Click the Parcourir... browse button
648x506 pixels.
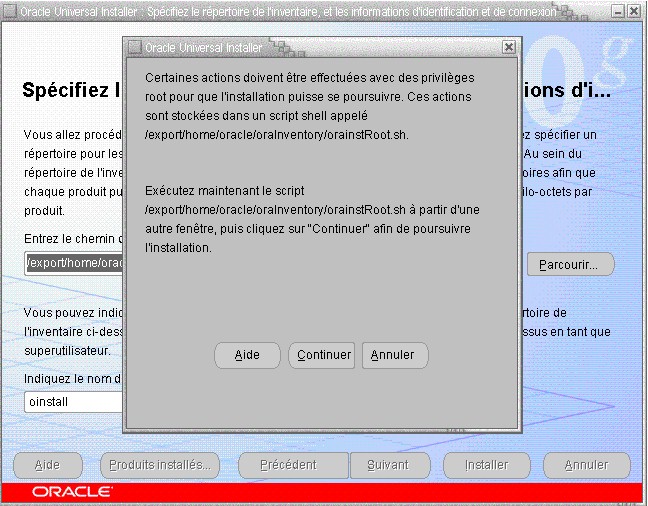coord(569,265)
